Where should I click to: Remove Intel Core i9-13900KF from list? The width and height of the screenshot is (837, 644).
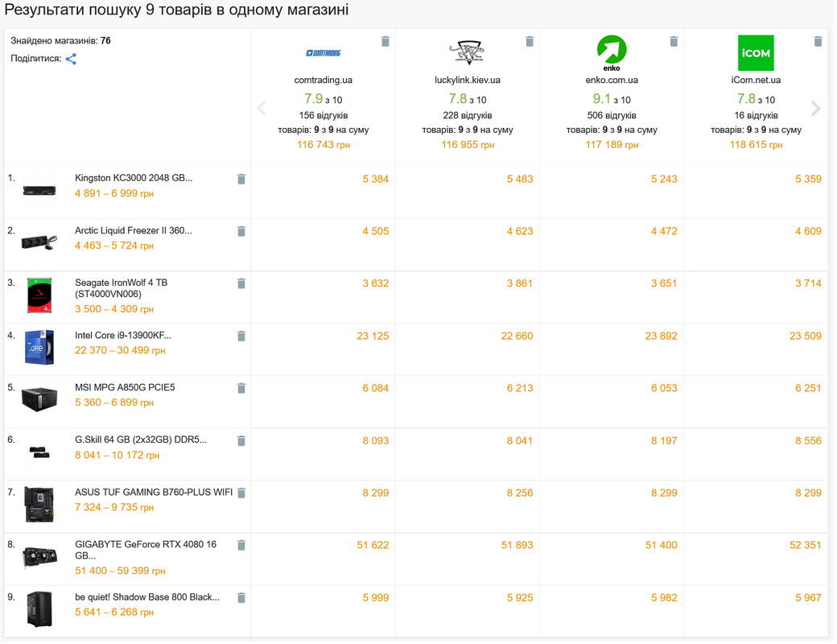(x=241, y=336)
